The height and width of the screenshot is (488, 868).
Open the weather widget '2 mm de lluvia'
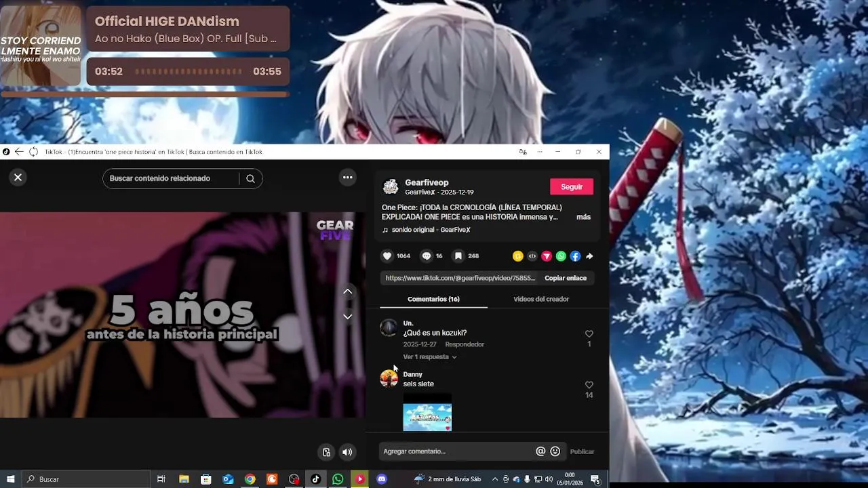[448, 479]
